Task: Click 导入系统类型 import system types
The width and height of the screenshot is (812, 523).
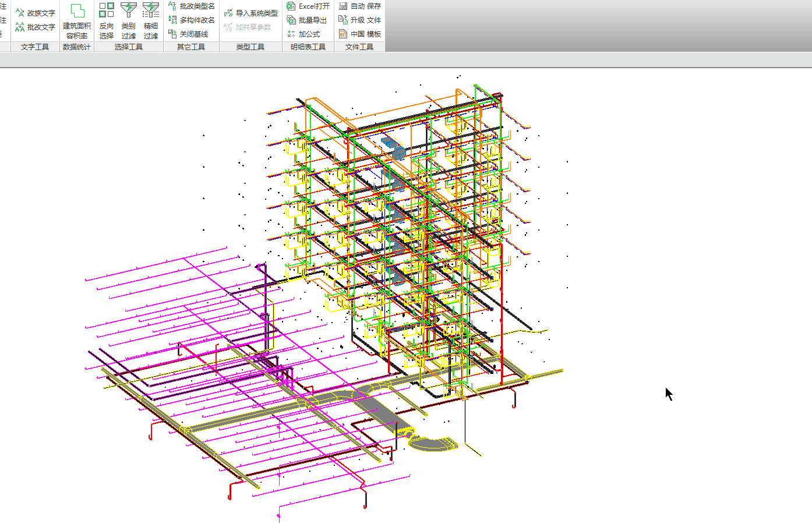Action: [251, 13]
